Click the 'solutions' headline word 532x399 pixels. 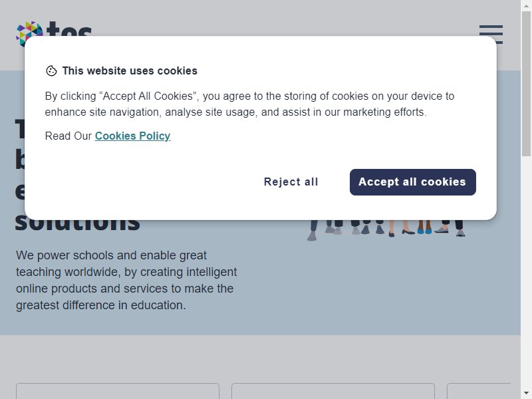coord(77,225)
